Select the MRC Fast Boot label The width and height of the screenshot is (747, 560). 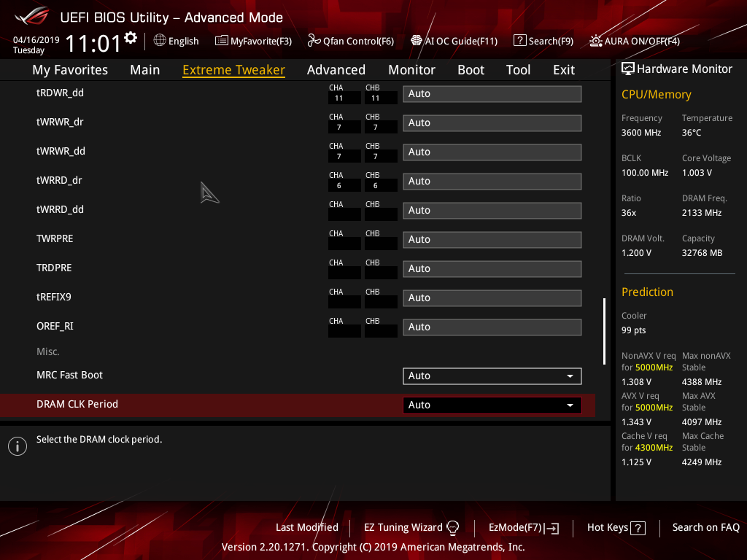(69, 376)
